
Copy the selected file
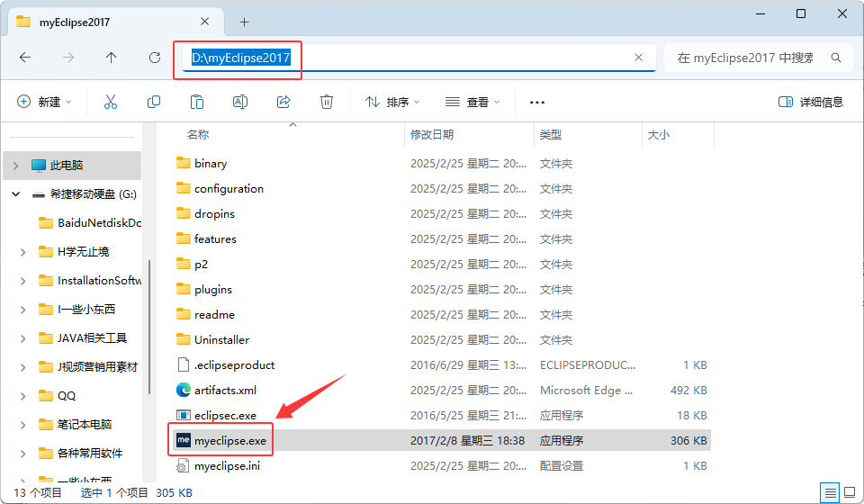pyautogui.click(x=154, y=102)
